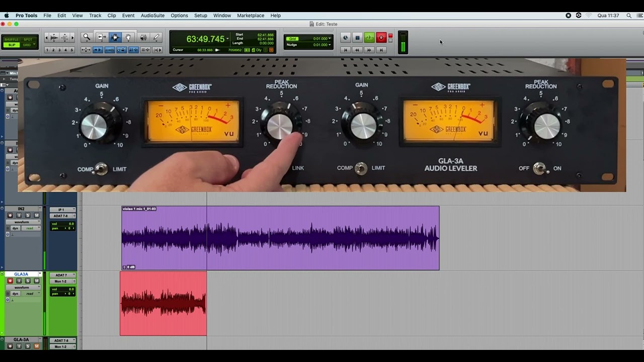Click the Fast Forward transport button
Viewport: 644px width, 362px height.
[369, 50]
